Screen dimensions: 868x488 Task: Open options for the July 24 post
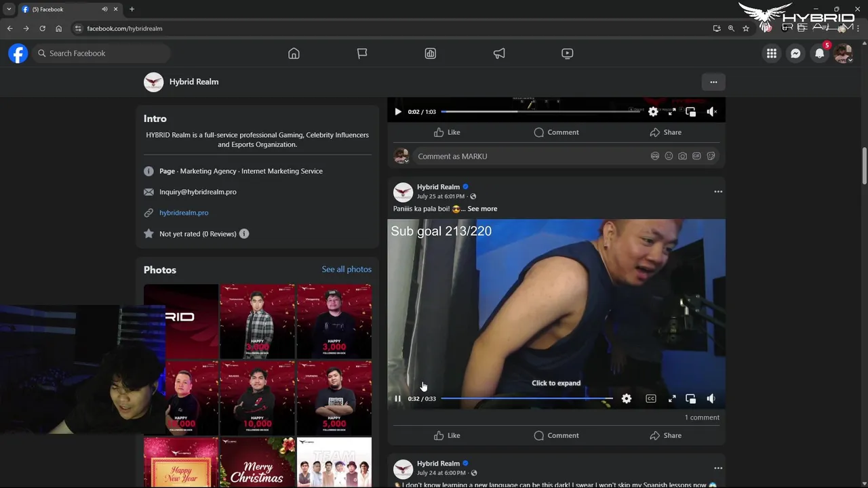click(x=718, y=468)
